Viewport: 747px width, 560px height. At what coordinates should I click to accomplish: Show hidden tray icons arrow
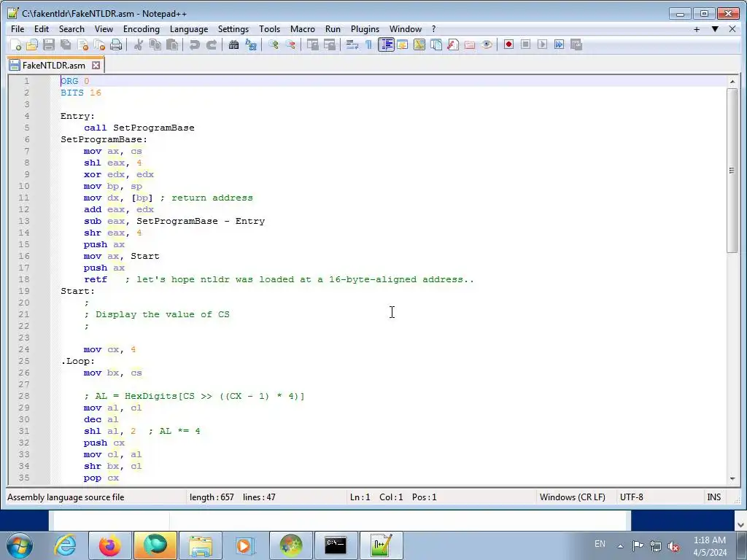pos(620,545)
